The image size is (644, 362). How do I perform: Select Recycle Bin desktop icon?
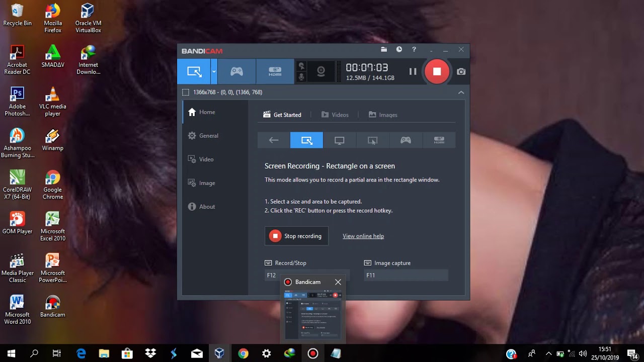coord(17,16)
